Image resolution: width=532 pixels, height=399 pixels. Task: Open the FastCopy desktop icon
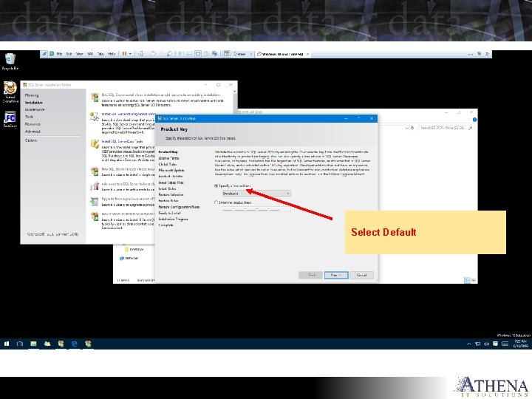pyautogui.click(x=10, y=120)
